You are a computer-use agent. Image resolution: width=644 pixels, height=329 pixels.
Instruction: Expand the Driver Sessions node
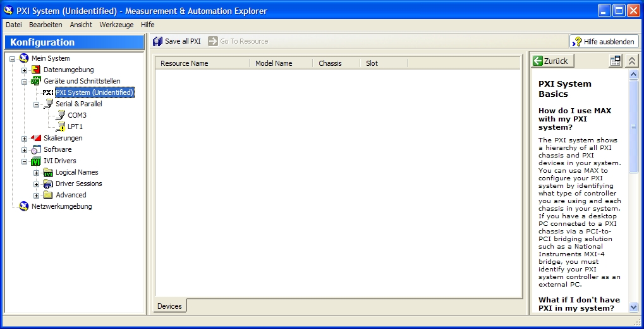click(x=36, y=184)
